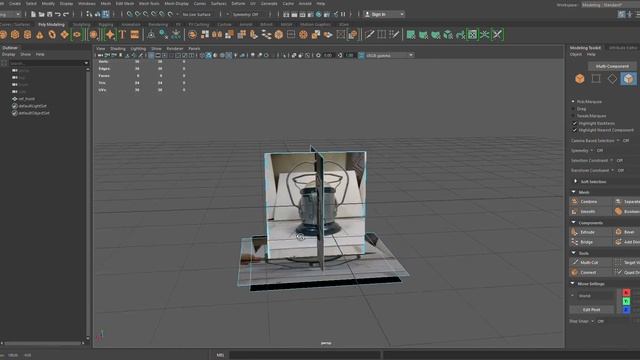The image size is (640, 360).
Task: Click the new scene toolbar icon
Action: 33,14
